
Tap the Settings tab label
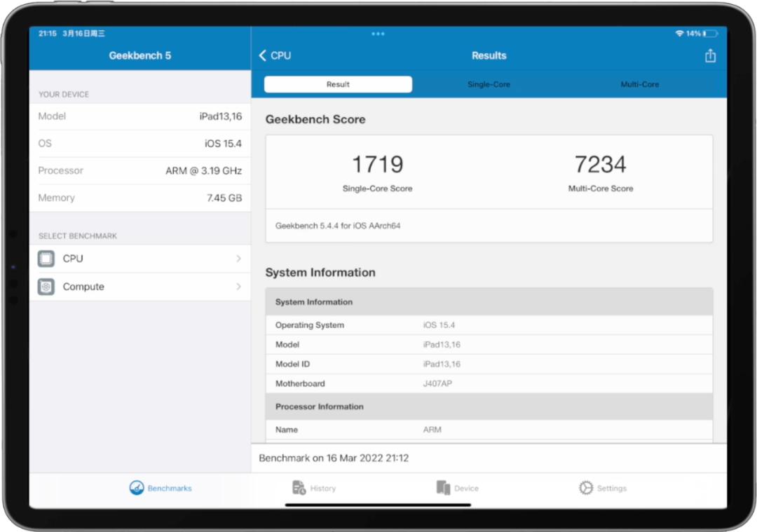point(612,488)
